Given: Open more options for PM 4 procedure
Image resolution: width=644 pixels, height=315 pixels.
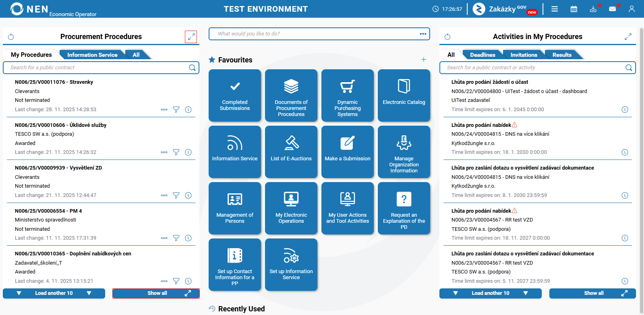Looking at the screenshot, I should coord(164,238).
